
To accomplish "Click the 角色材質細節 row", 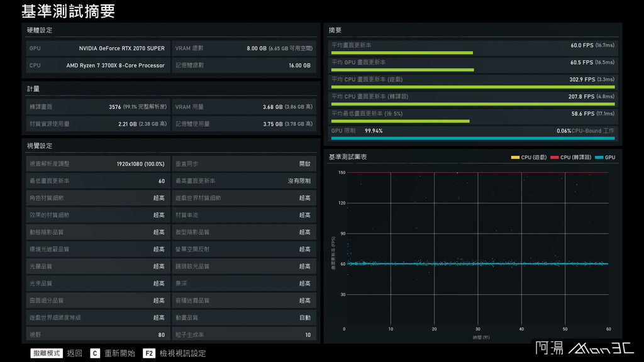I will click(x=97, y=198).
